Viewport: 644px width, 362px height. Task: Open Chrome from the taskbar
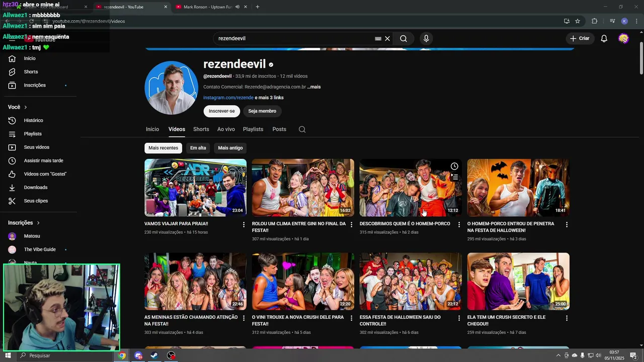122,355
